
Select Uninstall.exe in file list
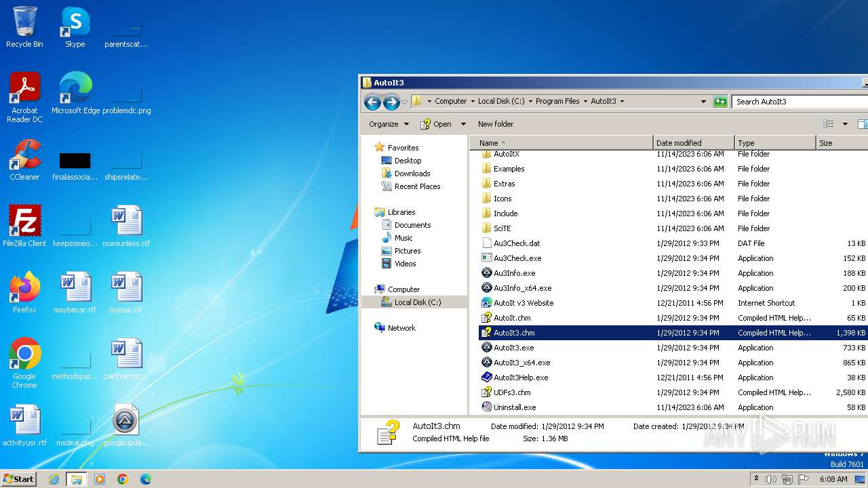515,407
